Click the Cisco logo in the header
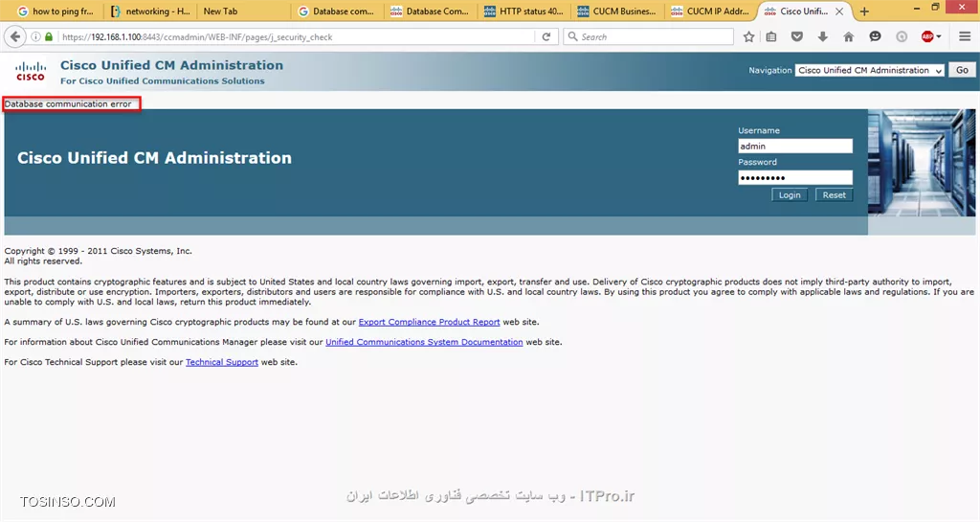The image size is (980, 522). (x=31, y=71)
